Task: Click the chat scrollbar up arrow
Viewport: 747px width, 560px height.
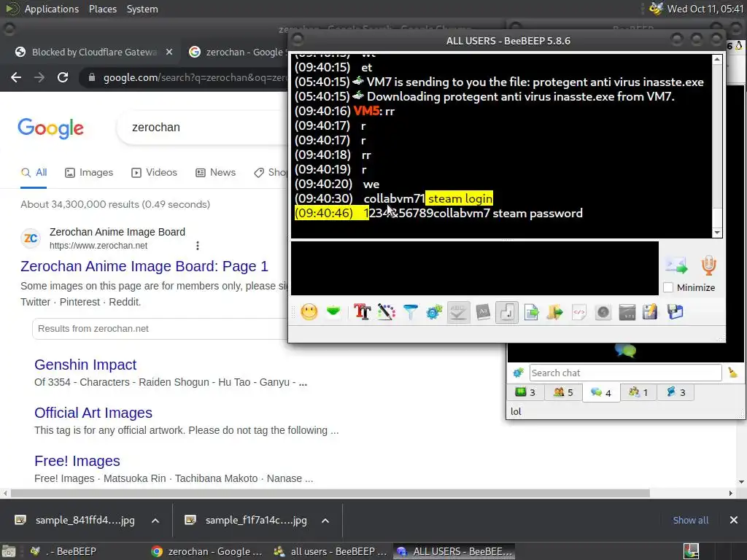Action: (x=717, y=59)
